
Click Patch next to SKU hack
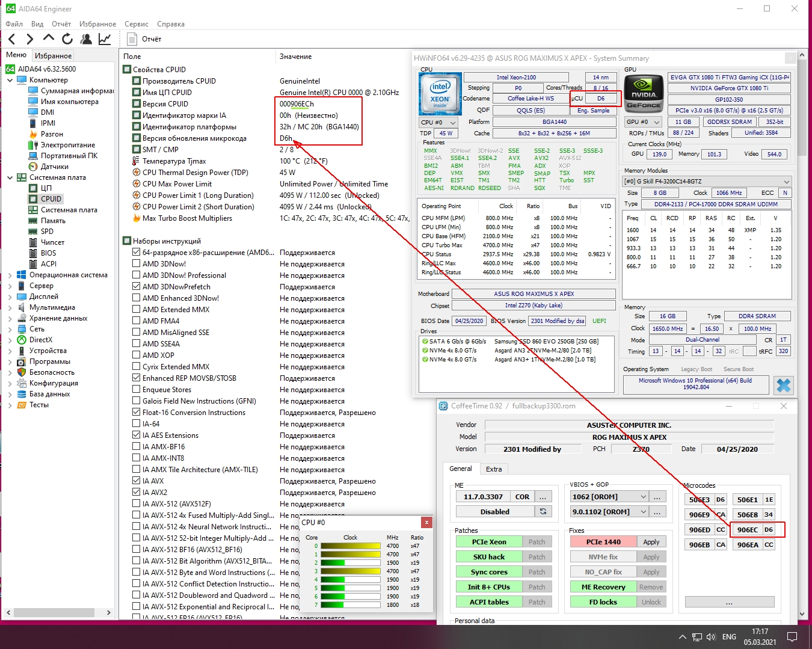[x=537, y=557]
